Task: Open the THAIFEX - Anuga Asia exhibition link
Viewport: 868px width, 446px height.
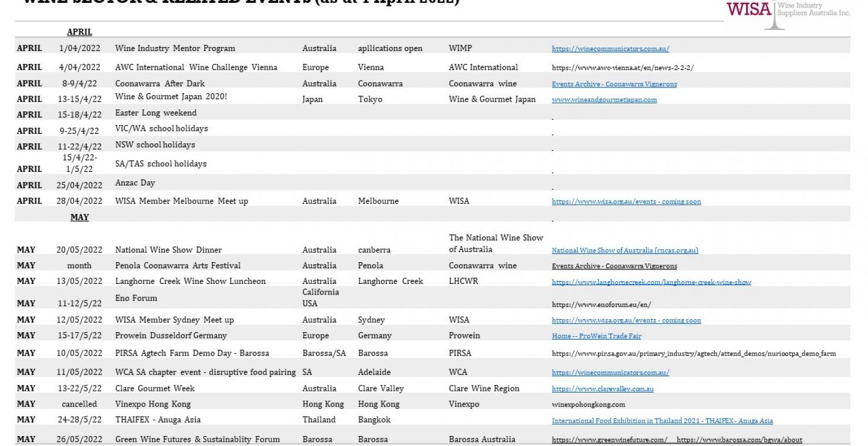Action: [662, 421]
